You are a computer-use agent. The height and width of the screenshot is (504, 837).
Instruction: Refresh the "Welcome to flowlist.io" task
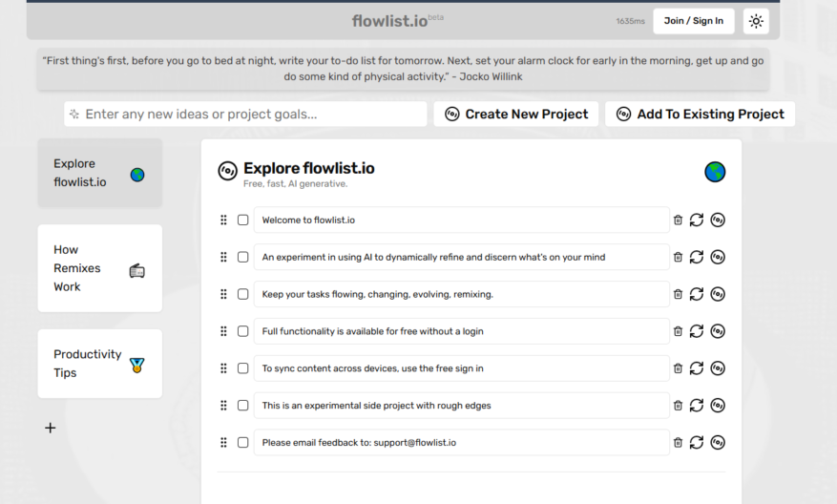tap(697, 220)
